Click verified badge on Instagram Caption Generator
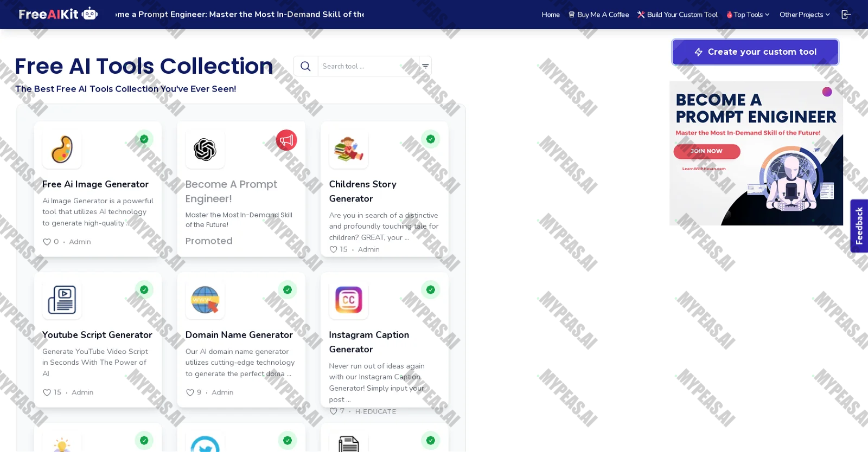This screenshot has width=868, height=452. [x=431, y=290]
